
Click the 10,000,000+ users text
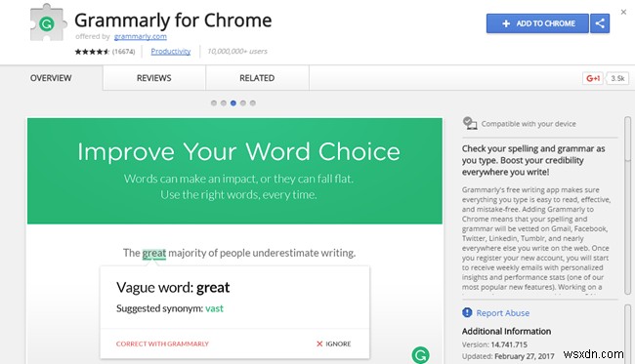pos(237,52)
